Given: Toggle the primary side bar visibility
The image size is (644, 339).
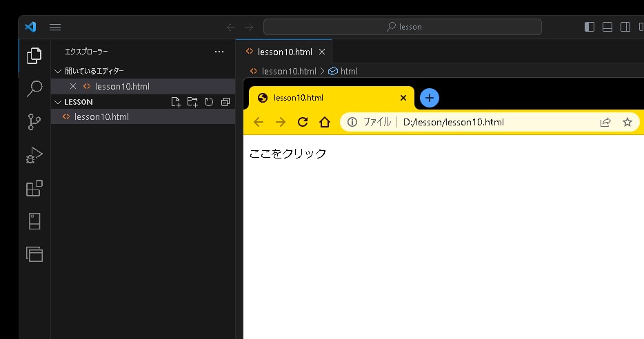Looking at the screenshot, I should pyautogui.click(x=590, y=27).
